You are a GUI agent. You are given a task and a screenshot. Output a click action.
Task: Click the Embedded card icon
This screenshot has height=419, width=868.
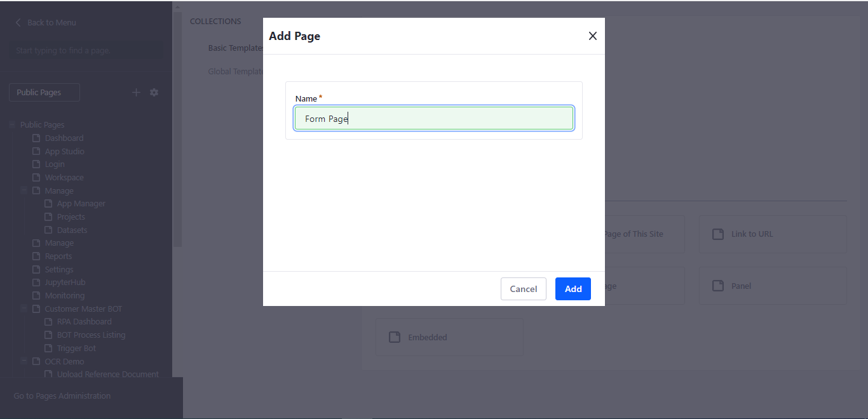click(395, 337)
